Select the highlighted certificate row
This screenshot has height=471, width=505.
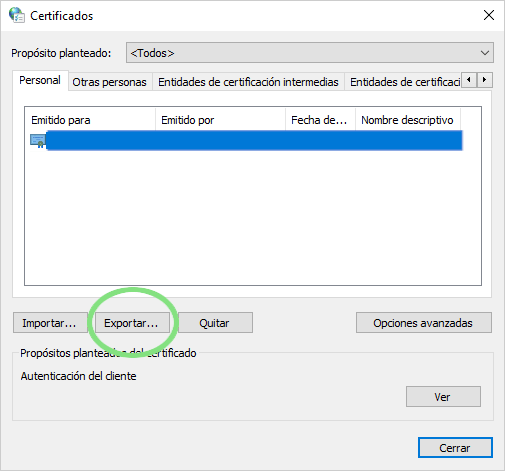coord(246,141)
